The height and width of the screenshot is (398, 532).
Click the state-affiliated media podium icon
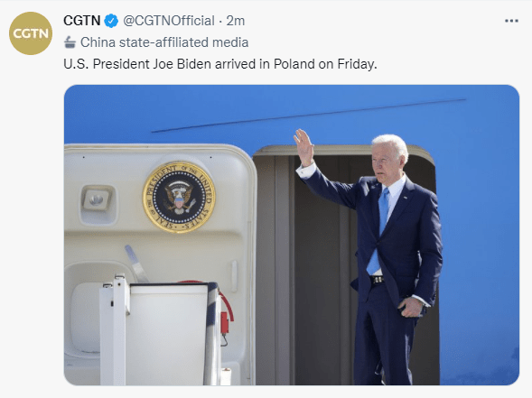click(70, 42)
